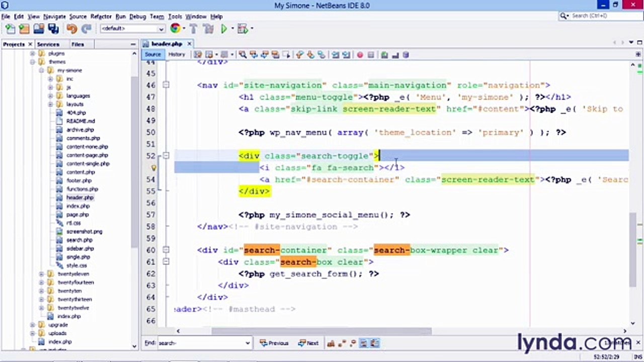Click the Last Edit editor icon
Viewport: 644px width, 362px height.
coord(197,54)
